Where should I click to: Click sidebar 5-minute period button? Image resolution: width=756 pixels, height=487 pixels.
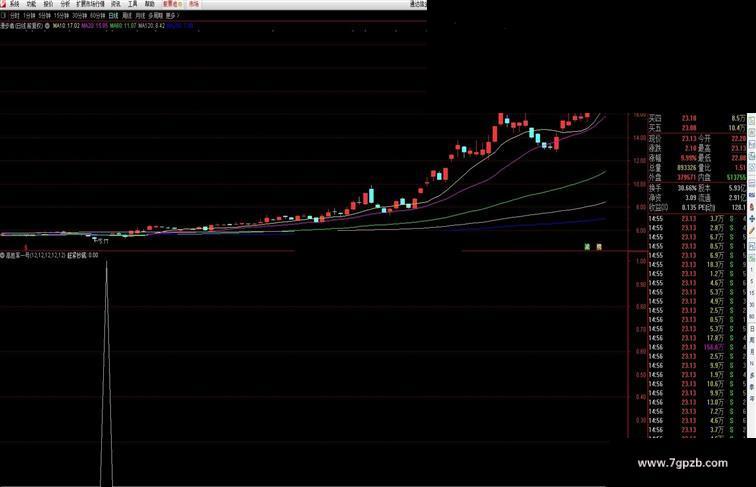(752, 281)
